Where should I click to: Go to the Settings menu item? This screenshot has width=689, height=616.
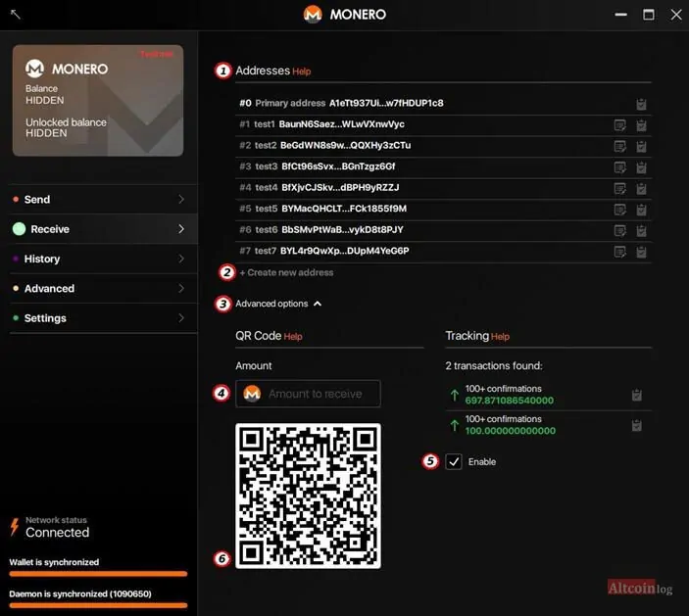coord(103,318)
